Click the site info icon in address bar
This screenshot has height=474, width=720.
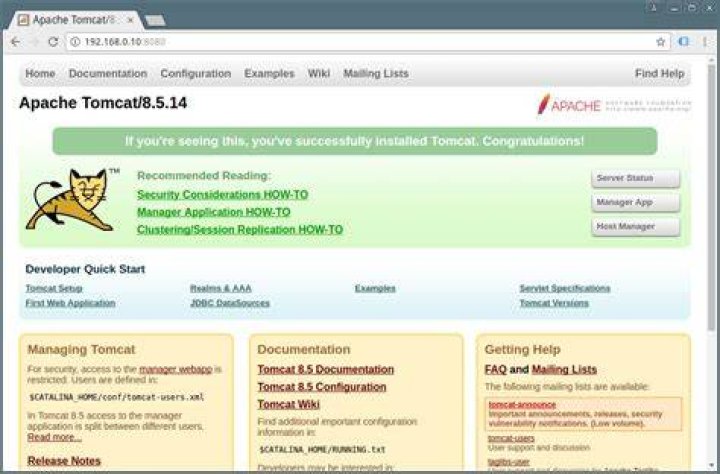tap(75, 42)
